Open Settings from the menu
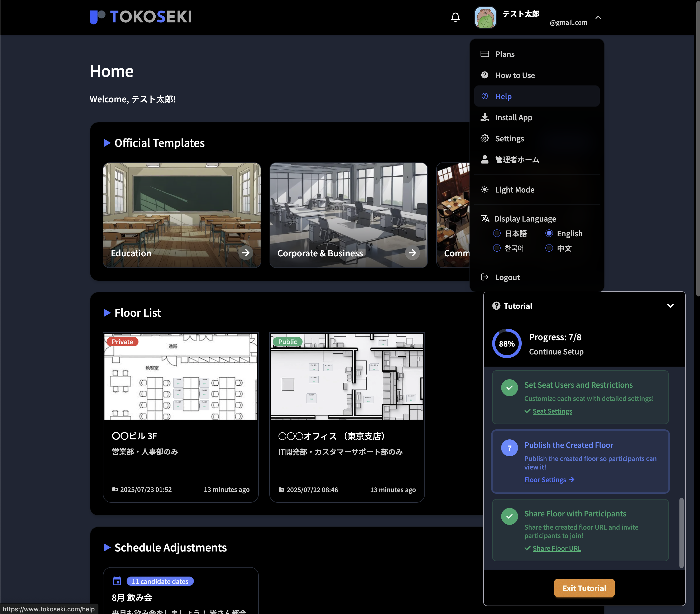This screenshot has height=614, width=700. click(x=537, y=138)
